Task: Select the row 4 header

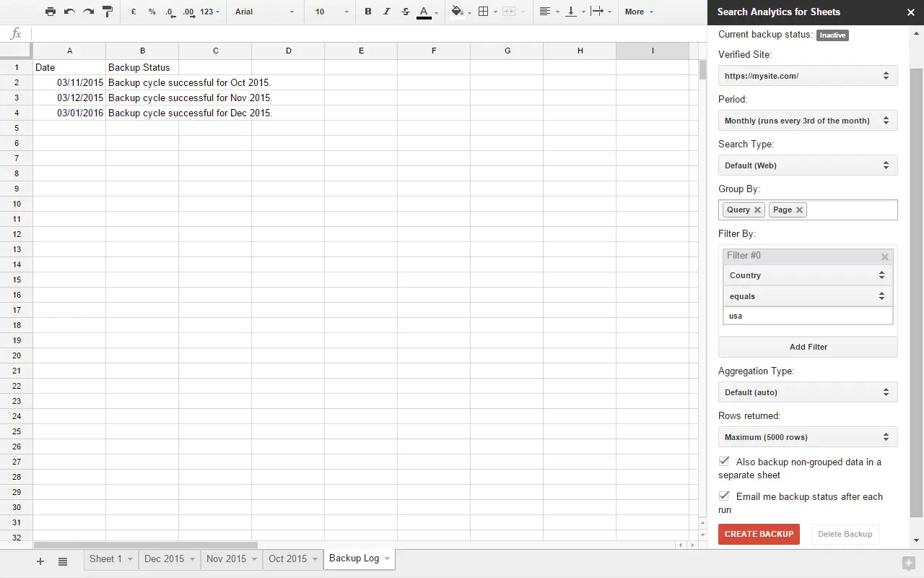Action: point(17,113)
